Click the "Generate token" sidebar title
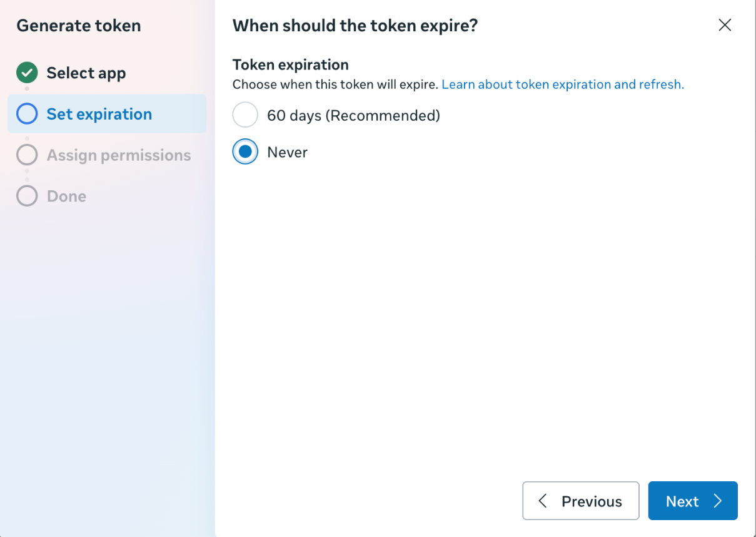756x537 pixels. [79, 26]
